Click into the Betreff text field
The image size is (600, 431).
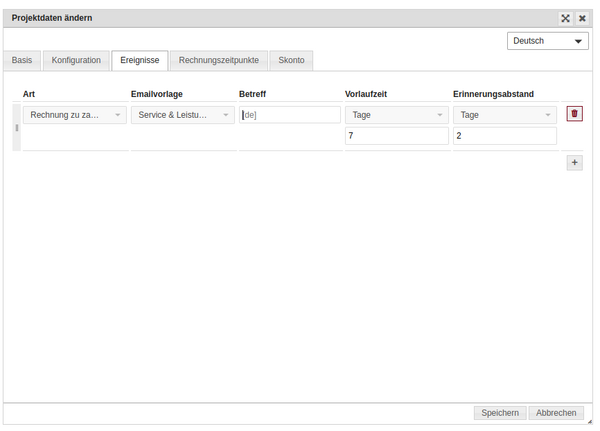(x=290, y=115)
